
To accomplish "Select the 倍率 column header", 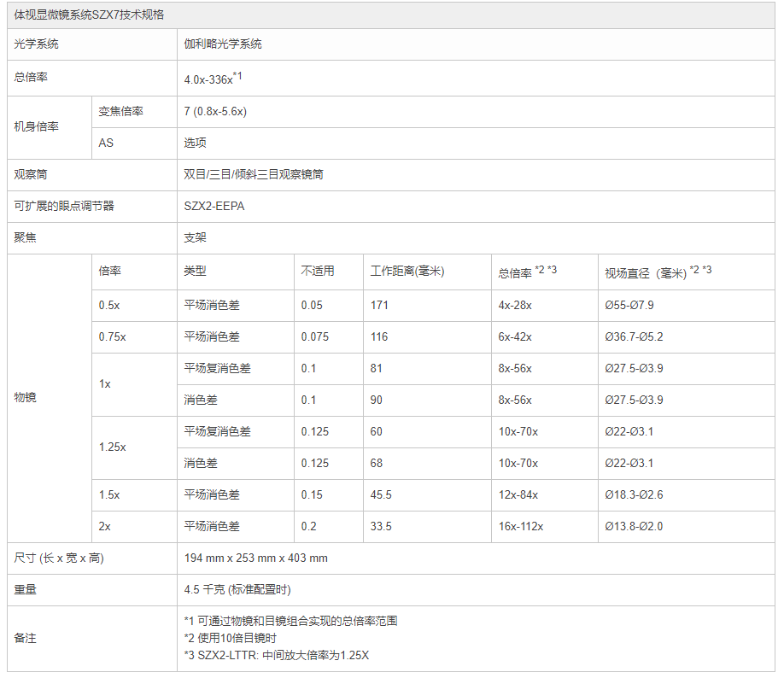I will [x=109, y=271].
